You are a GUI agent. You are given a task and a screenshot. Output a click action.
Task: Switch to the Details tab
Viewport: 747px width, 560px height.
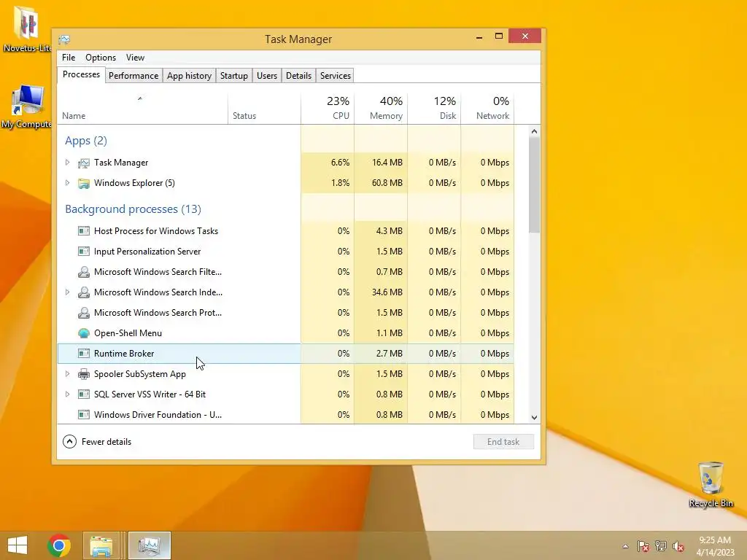coord(298,76)
